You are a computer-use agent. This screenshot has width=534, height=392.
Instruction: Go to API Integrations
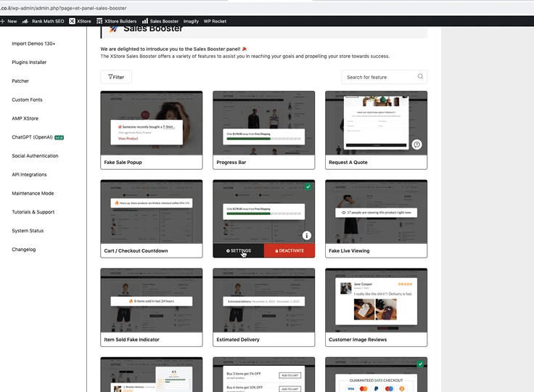click(x=29, y=174)
